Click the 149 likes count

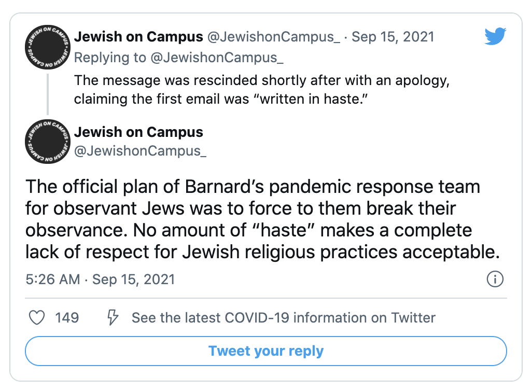67,318
